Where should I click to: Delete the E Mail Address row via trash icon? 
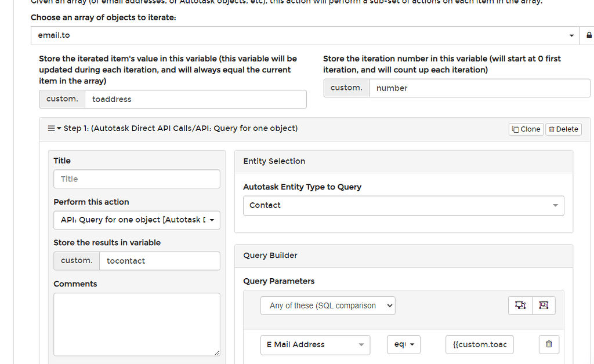(x=549, y=344)
